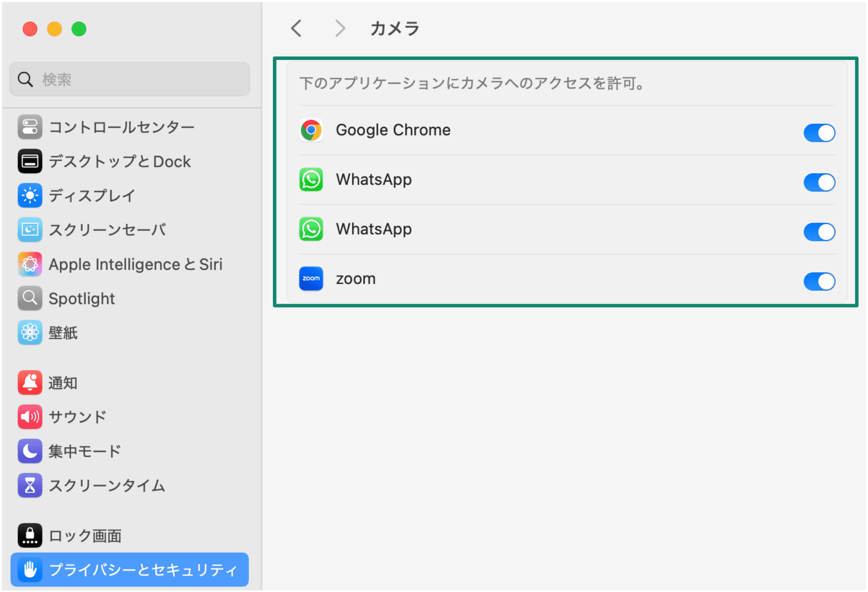Open Lock Screen (ロック画面) settings

pyautogui.click(x=85, y=536)
